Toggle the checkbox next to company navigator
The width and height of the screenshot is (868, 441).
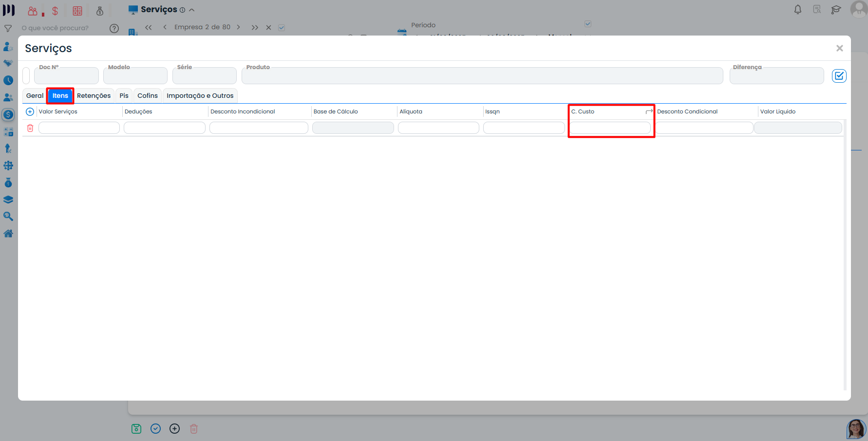point(282,28)
